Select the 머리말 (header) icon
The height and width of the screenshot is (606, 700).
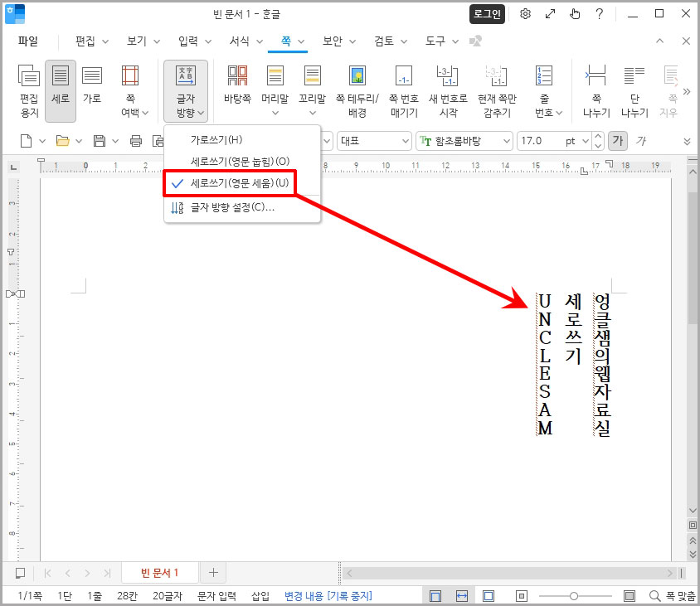pyautogui.click(x=275, y=87)
